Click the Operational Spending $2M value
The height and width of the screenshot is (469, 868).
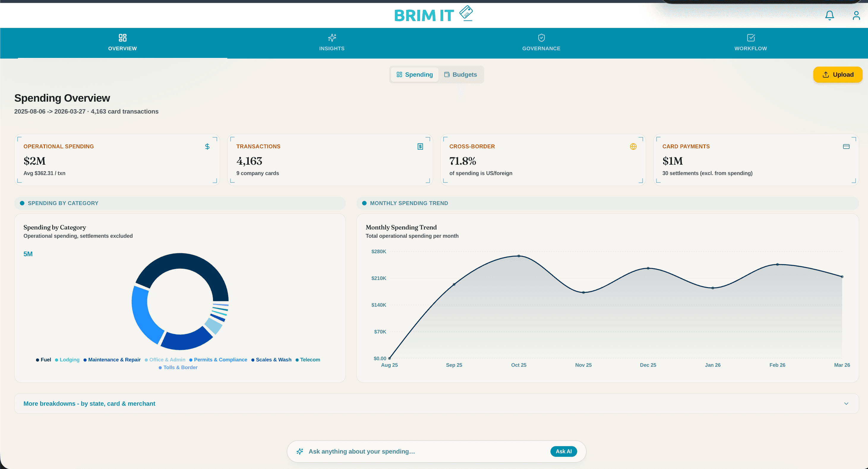(34, 161)
